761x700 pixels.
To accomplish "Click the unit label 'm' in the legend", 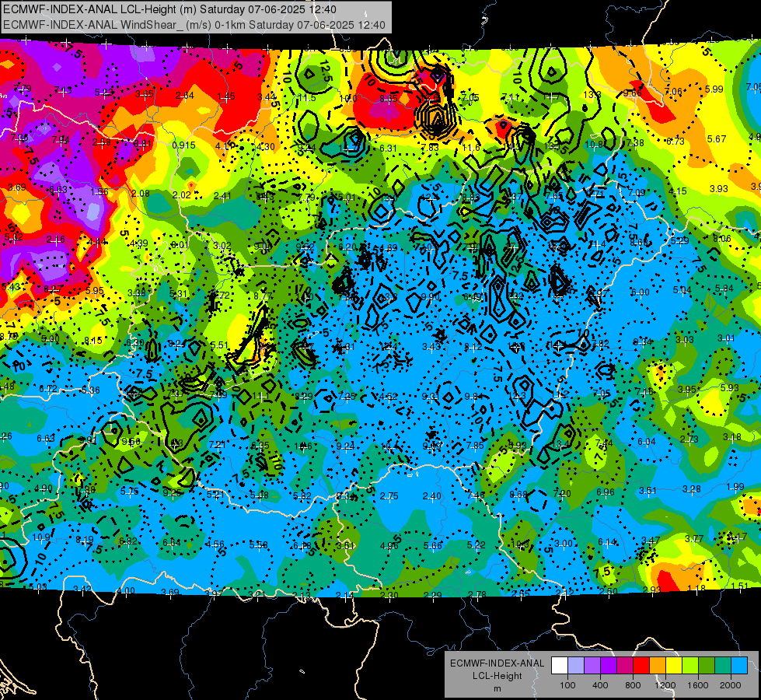I will point(497,689).
